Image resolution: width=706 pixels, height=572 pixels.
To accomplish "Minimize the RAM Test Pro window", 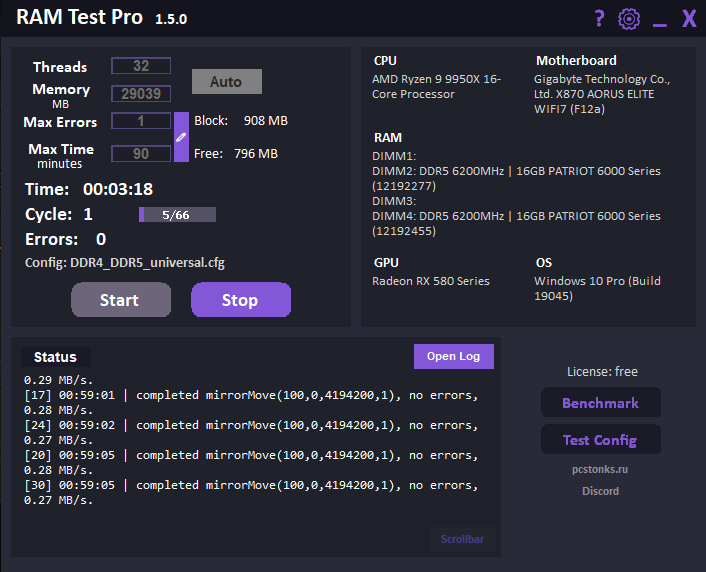I will coord(660,24).
